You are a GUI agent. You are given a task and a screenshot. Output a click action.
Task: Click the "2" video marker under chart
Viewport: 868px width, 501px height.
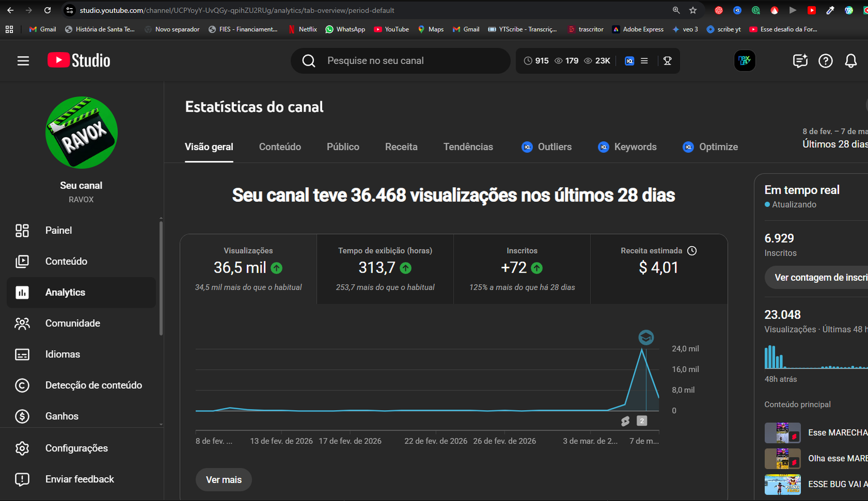(642, 421)
